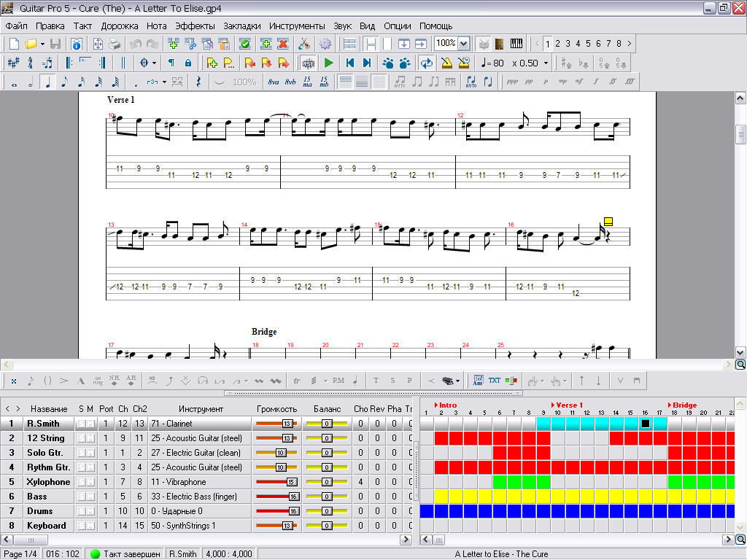This screenshot has height=560, width=747.
Task: Switch to track 8 in toolbar numbers
Action: [x=619, y=44]
